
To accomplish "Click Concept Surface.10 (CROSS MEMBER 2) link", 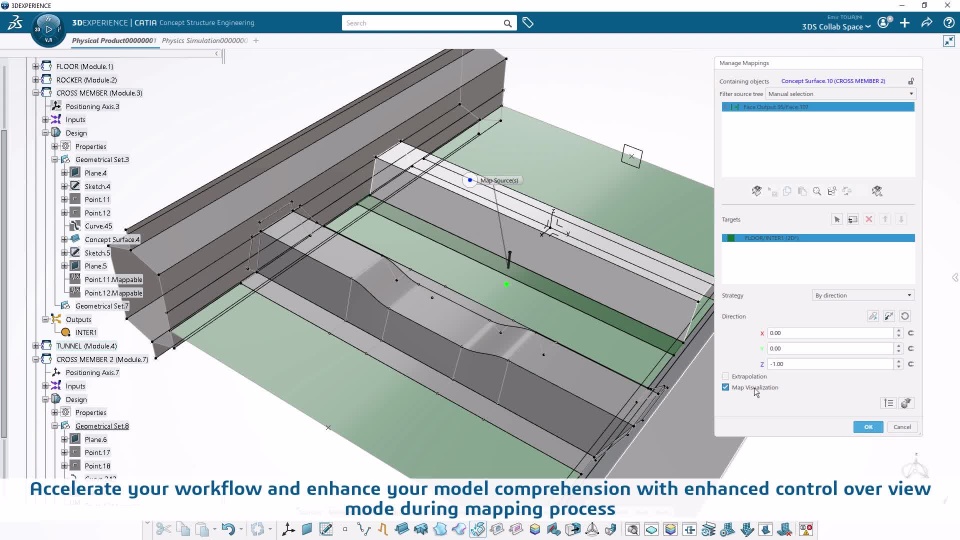I will [833, 81].
